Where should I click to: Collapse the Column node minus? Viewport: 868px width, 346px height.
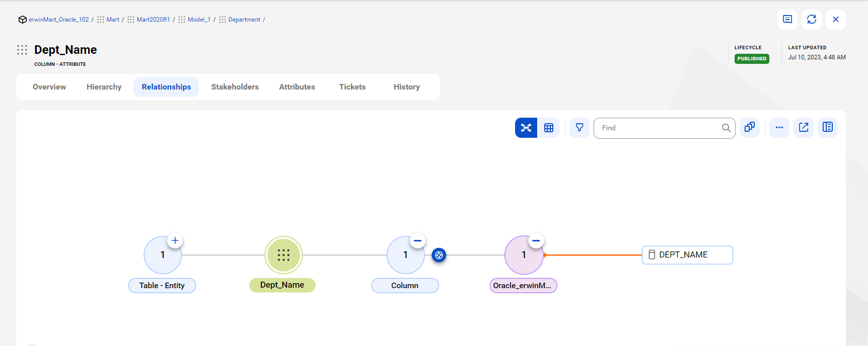point(417,240)
